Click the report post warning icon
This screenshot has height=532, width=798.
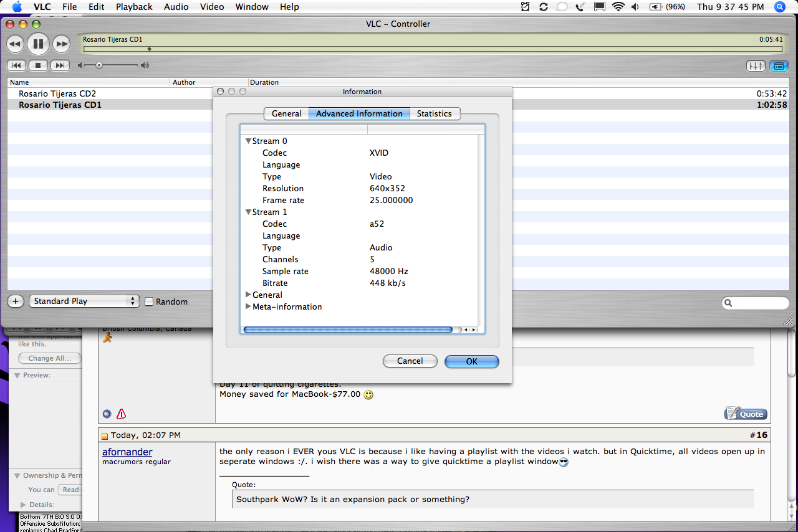pos(122,414)
